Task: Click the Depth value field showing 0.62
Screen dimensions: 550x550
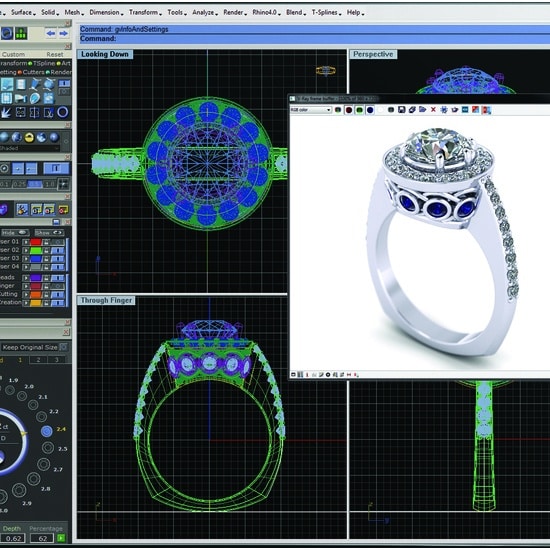Action: (x=13, y=538)
